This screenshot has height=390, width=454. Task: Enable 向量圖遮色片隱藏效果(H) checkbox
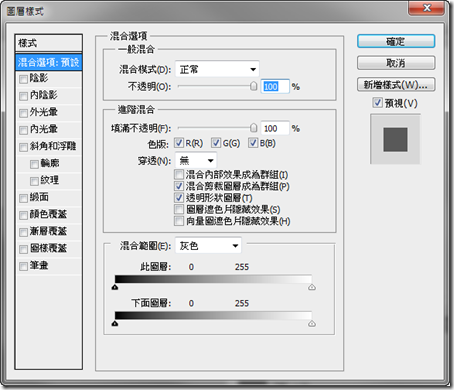tap(179, 221)
